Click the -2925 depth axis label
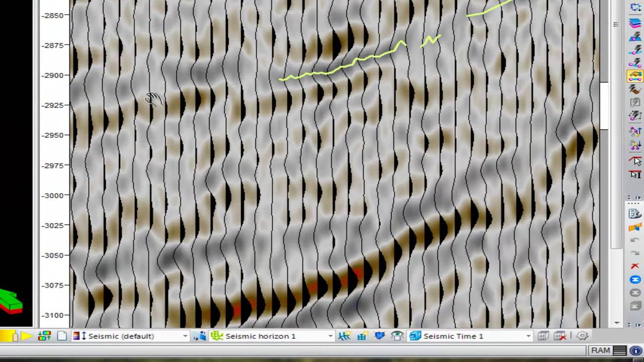The image size is (644, 362). tap(52, 105)
